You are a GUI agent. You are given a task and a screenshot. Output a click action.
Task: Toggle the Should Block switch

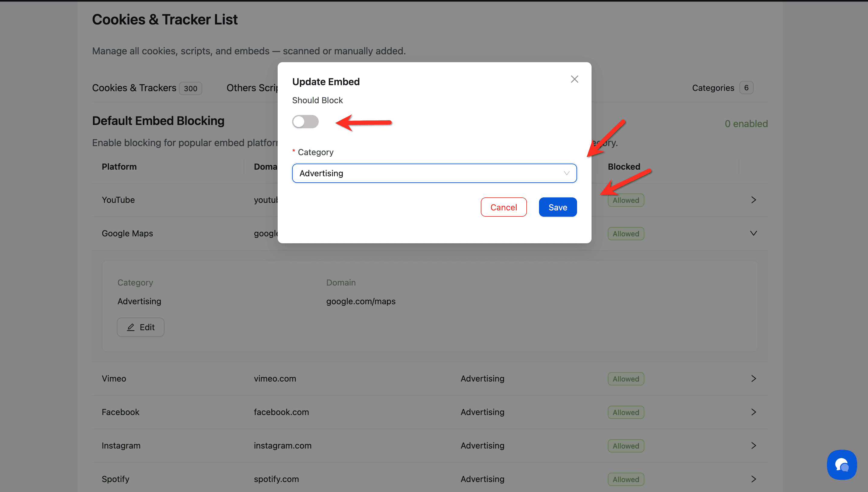[x=305, y=122]
